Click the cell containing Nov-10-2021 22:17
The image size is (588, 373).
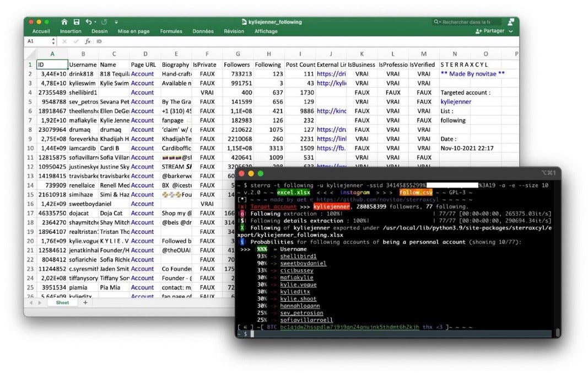(x=467, y=148)
